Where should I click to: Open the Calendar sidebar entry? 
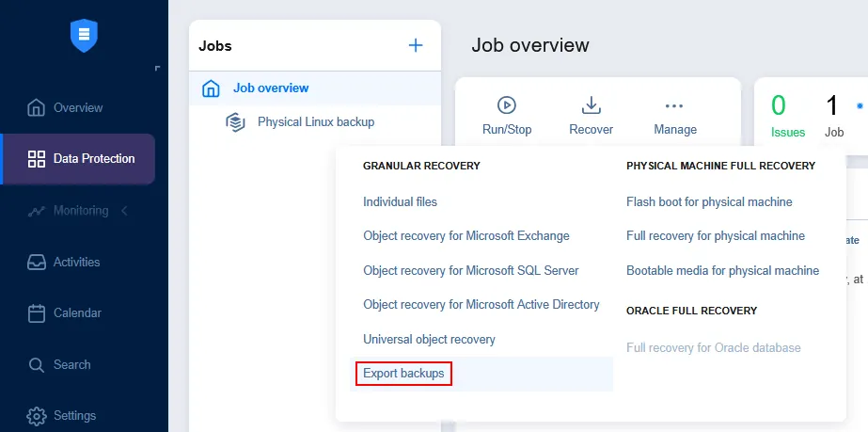click(77, 312)
